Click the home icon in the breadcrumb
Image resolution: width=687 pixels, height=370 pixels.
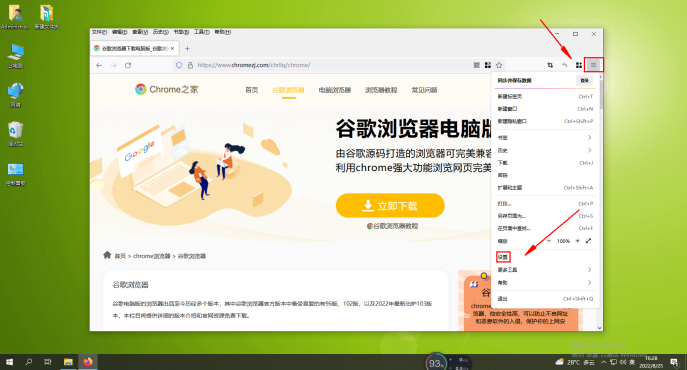tap(107, 255)
